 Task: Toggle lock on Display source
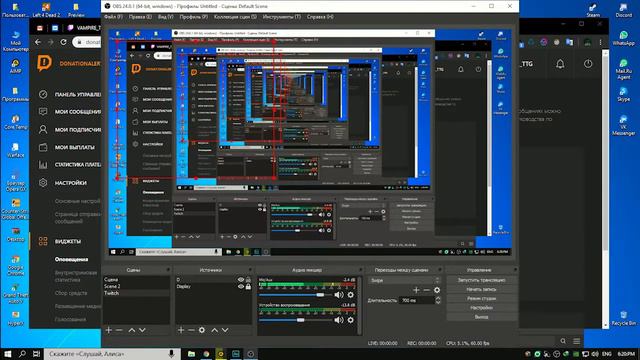[248, 287]
